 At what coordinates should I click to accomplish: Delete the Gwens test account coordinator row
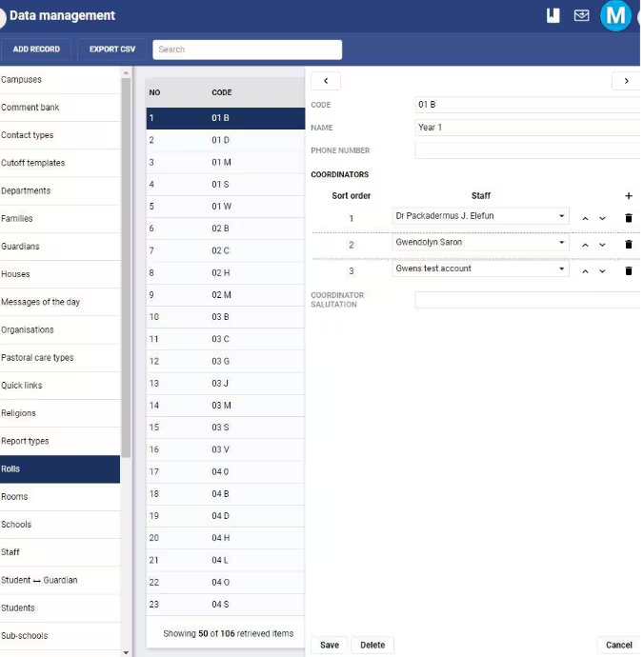click(628, 271)
